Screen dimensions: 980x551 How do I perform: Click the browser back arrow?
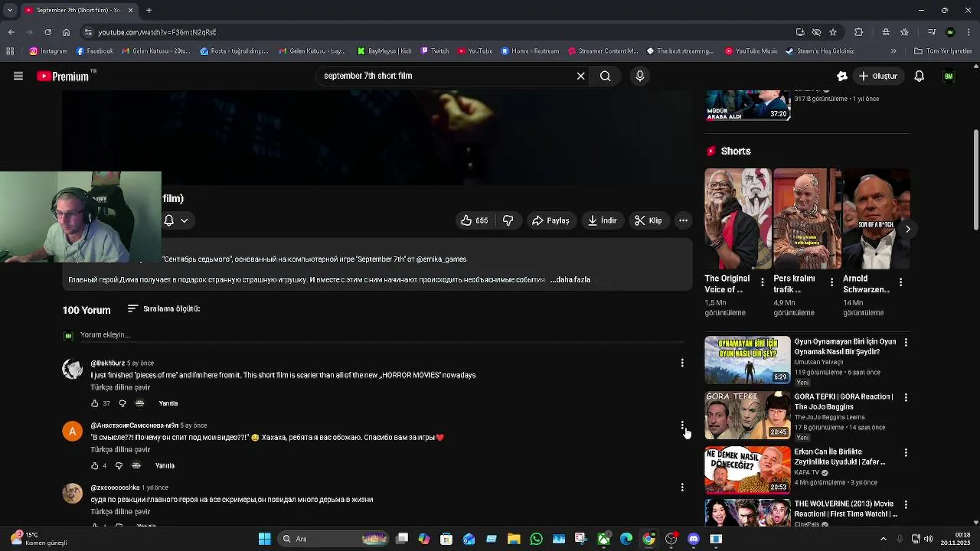11,32
